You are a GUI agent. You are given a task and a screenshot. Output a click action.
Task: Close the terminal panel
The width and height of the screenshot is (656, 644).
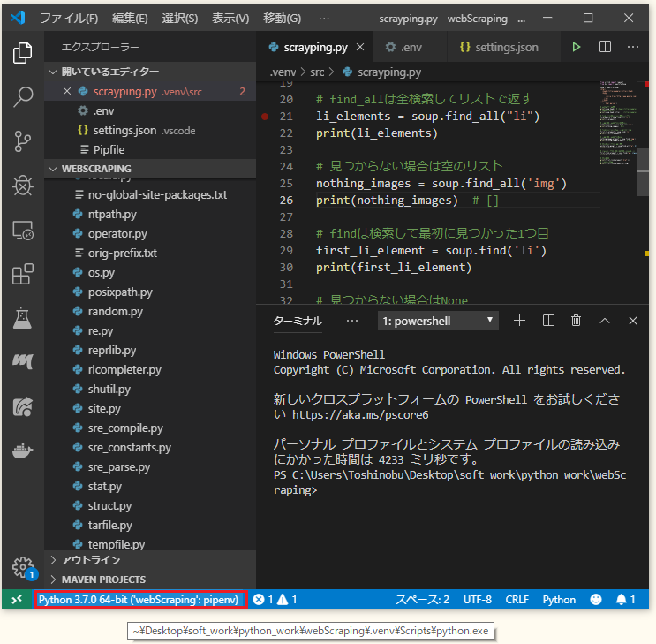pyautogui.click(x=632, y=321)
